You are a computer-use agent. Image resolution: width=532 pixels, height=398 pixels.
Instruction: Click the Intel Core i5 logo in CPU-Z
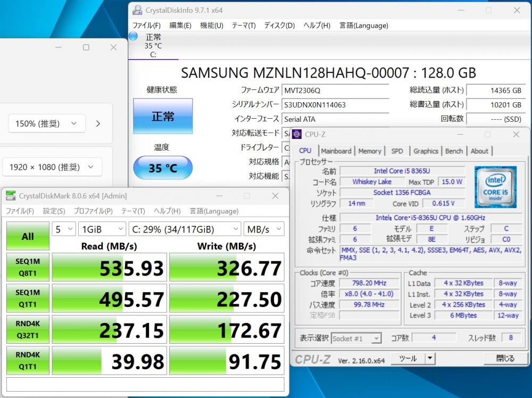click(495, 187)
